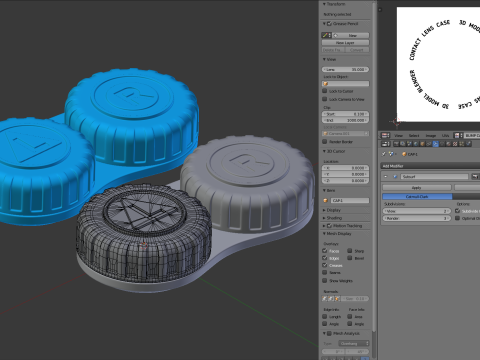This screenshot has height=360, width=480.
Task: Enable loop normals display icon
Action: 331,298
